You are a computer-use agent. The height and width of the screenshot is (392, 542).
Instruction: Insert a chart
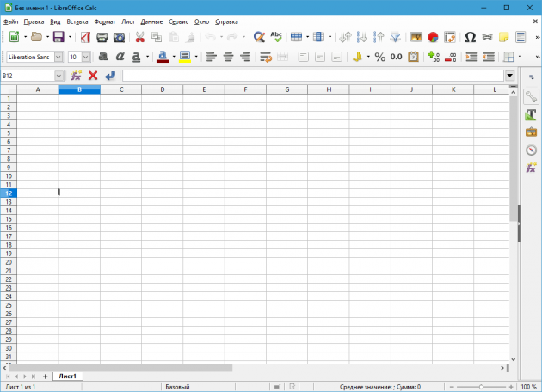[x=433, y=37]
